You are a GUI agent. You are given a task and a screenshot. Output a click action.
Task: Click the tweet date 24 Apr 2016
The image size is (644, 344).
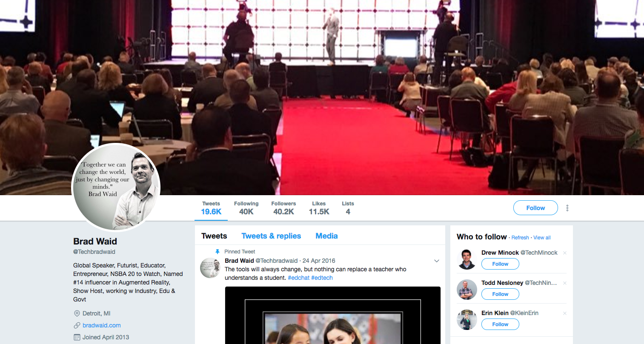(319, 261)
